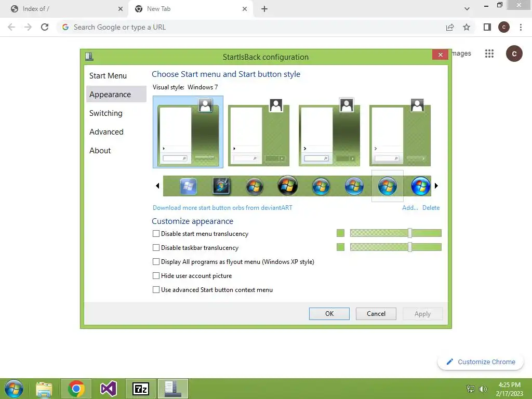Screen dimensions: 532x399
Task: Click the volume tray icon
Action: (x=483, y=389)
